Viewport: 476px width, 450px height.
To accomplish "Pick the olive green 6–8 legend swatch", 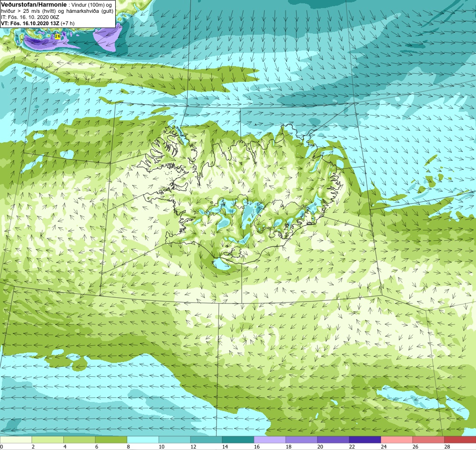I will coord(111,440).
